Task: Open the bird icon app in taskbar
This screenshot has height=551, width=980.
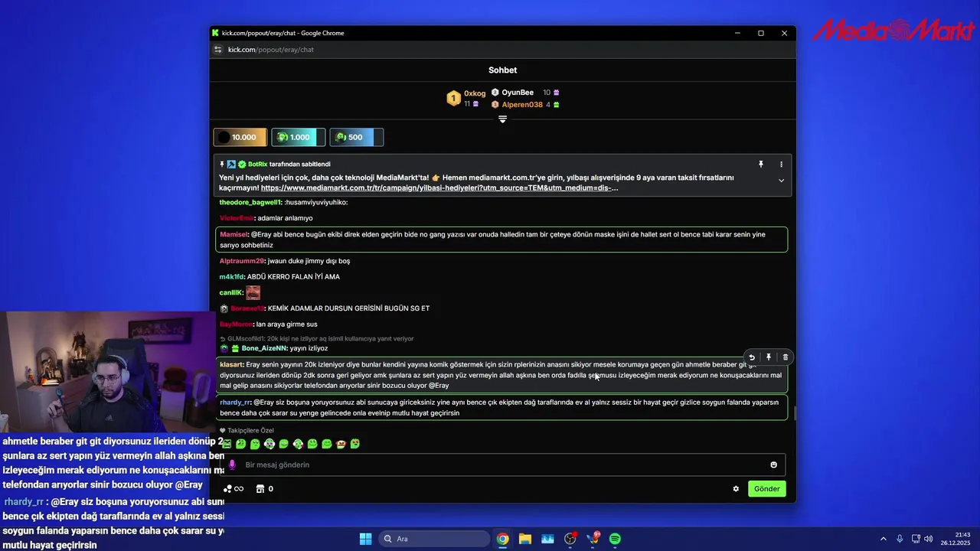Action: (593, 539)
